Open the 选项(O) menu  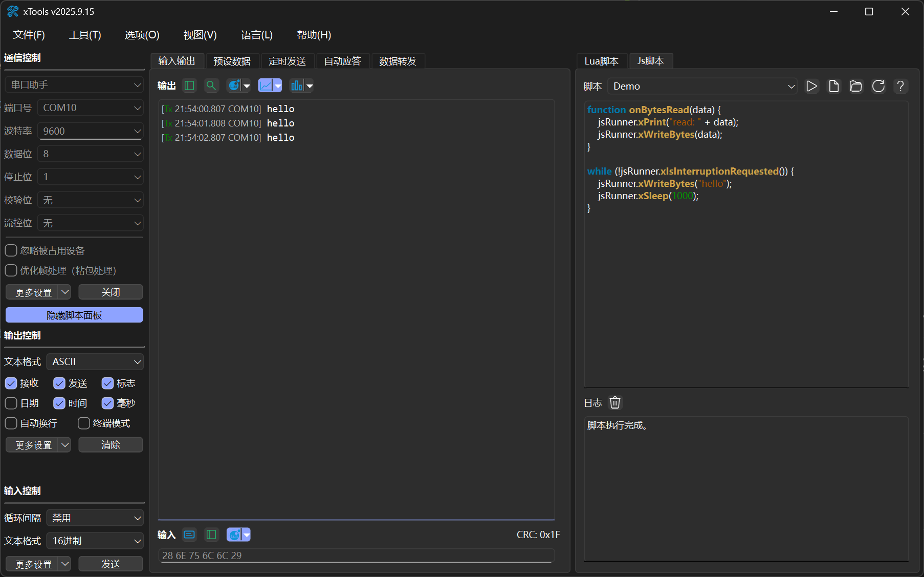tap(142, 35)
